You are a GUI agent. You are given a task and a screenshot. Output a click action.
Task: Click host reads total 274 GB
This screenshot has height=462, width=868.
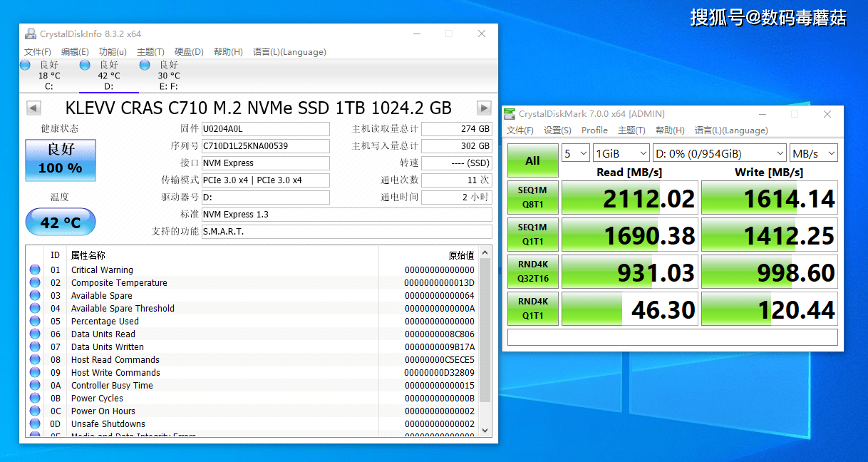coord(457,129)
